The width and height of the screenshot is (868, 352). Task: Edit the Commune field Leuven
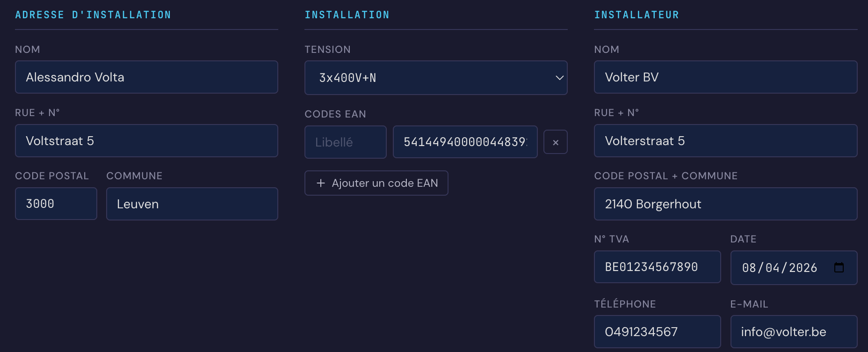pyautogui.click(x=192, y=204)
